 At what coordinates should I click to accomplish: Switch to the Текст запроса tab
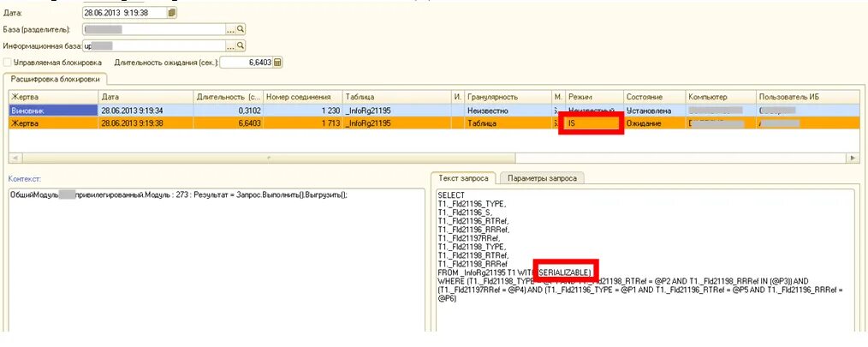[463, 178]
